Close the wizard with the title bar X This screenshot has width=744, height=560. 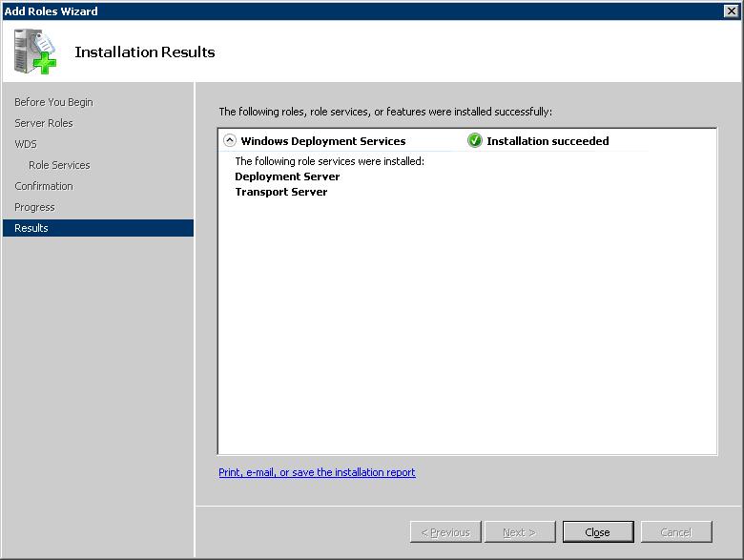(732, 10)
